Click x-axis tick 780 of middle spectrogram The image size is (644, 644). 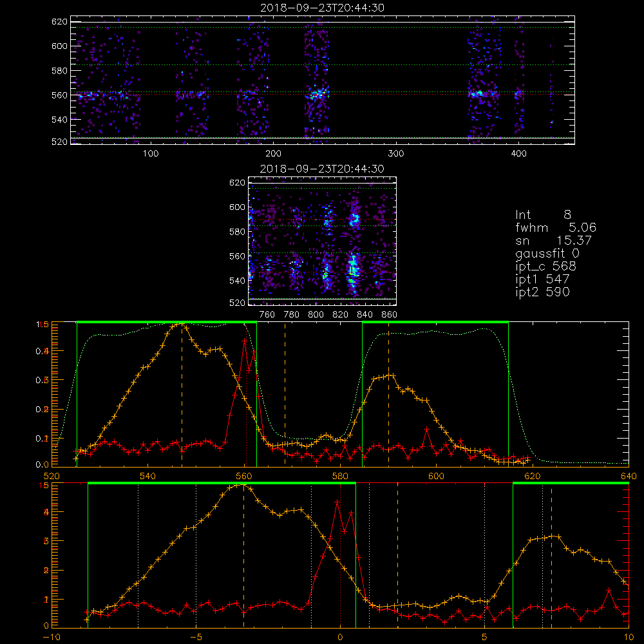(x=292, y=315)
